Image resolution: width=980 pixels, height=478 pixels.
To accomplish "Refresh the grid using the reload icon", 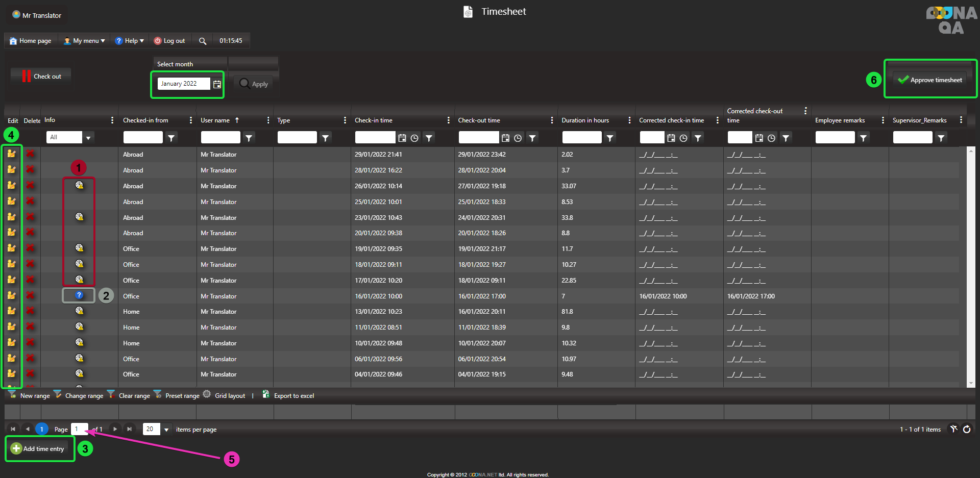I will pos(967,429).
